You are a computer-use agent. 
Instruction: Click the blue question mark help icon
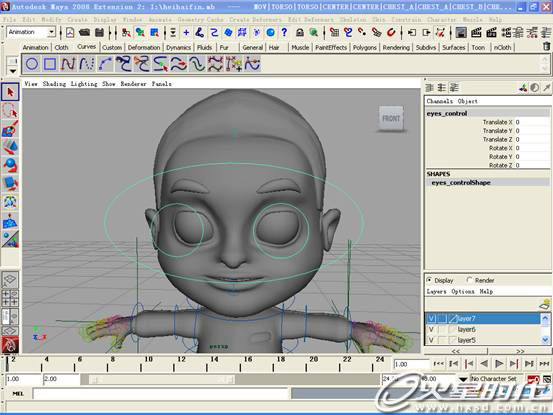(284, 32)
